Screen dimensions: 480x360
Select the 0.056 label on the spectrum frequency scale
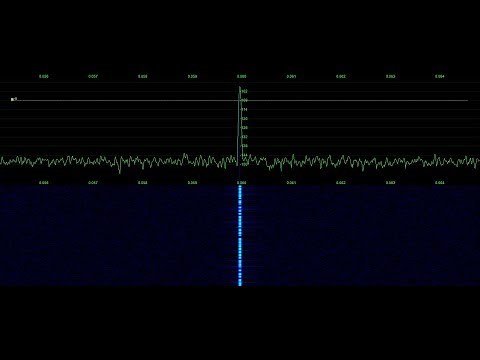click(44, 77)
